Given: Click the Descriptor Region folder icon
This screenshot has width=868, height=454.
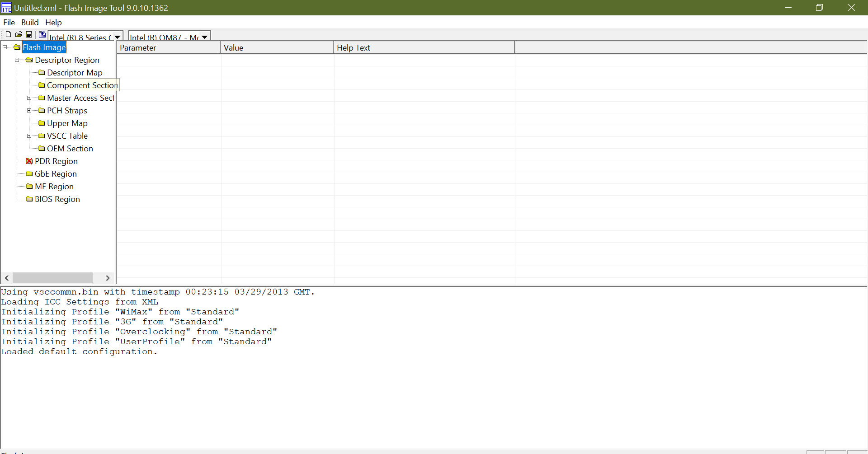Looking at the screenshot, I should coord(29,60).
